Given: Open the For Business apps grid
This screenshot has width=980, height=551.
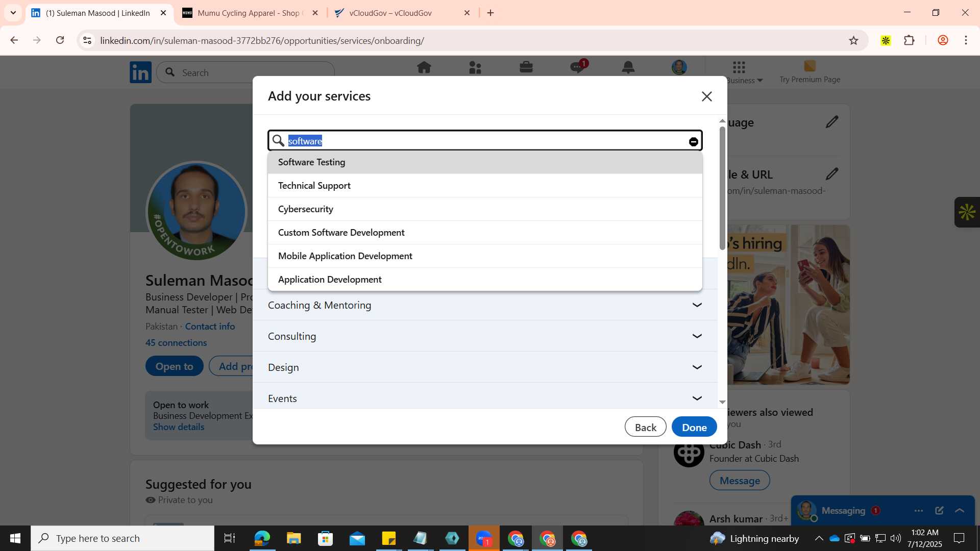Looking at the screenshot, I should click(739, 67).
